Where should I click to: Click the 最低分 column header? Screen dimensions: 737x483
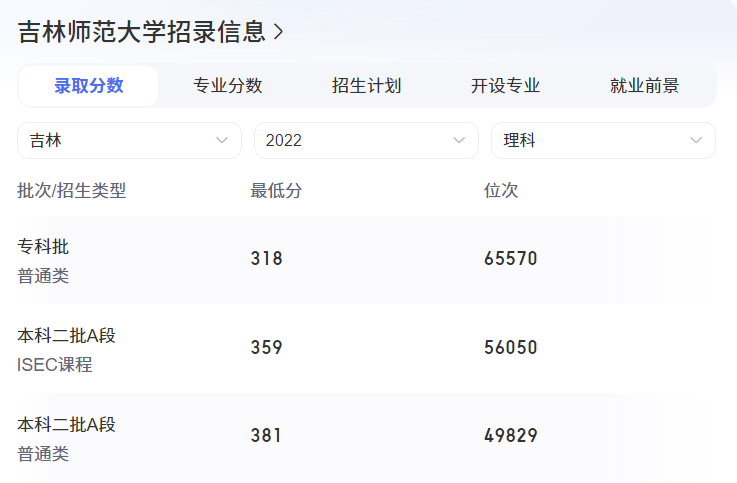pos(276,190)
